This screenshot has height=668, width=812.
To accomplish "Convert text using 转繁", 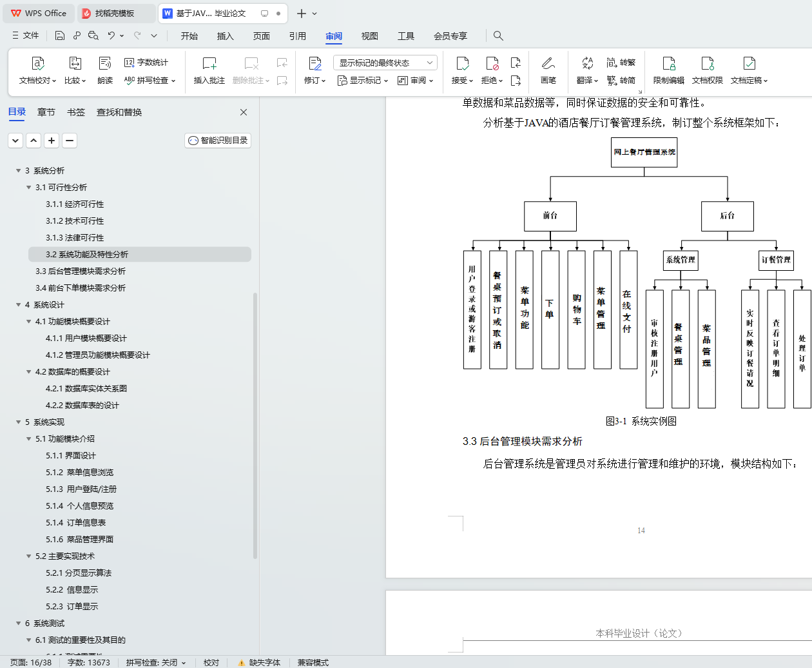I will pos(621,63).
